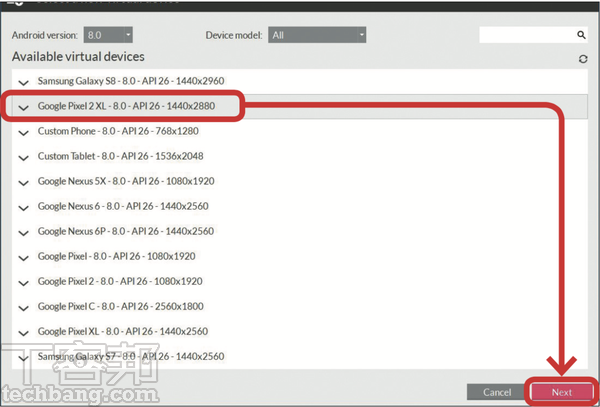Expand the Google Nexus 5X entry
Image resolution: width=600 pixels, height=407 pixels.
coord(24,183)
